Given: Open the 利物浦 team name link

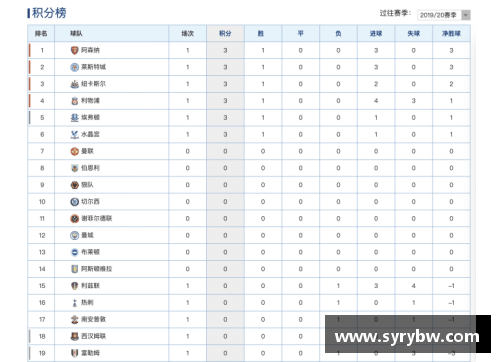Looking at the screenshot, I should tap(90, 101).
